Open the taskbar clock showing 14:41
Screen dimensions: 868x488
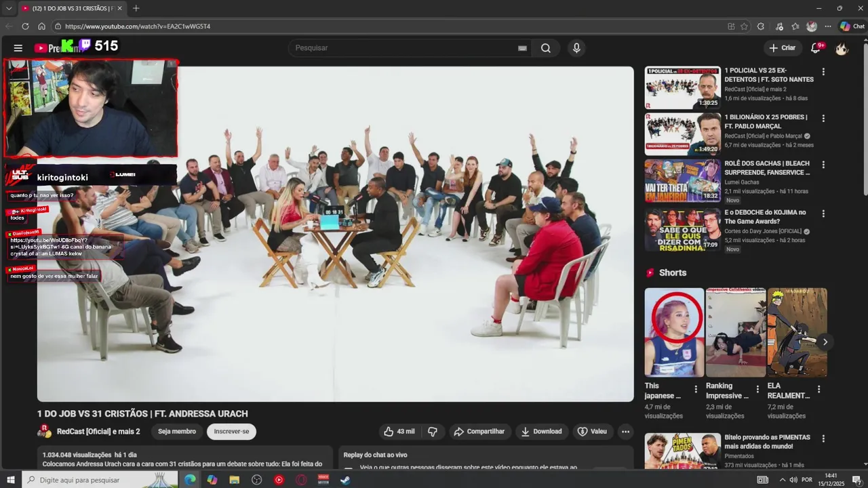[x=831, y=480]
